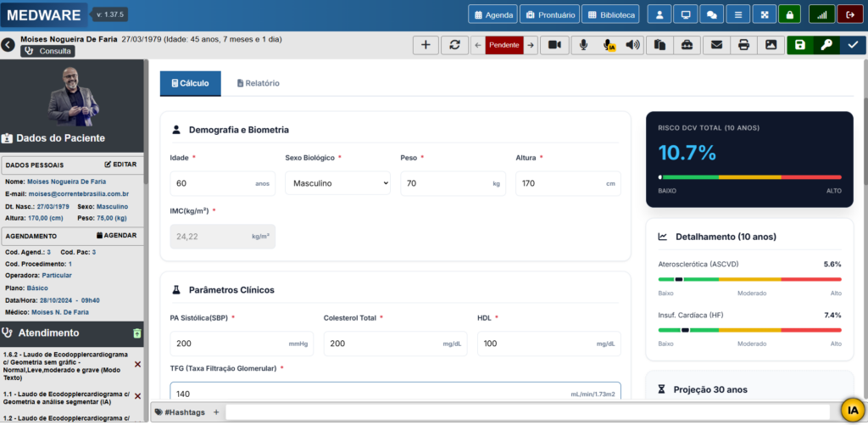Click EDITAR in Dados Pessoais
This screenshot has width=868, height=425.
pyautogui.click(x=120, y=164)
